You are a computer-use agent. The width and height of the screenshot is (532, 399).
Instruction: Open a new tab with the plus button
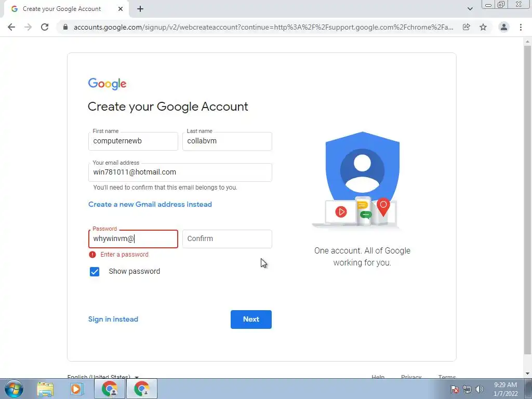[140, 9]
